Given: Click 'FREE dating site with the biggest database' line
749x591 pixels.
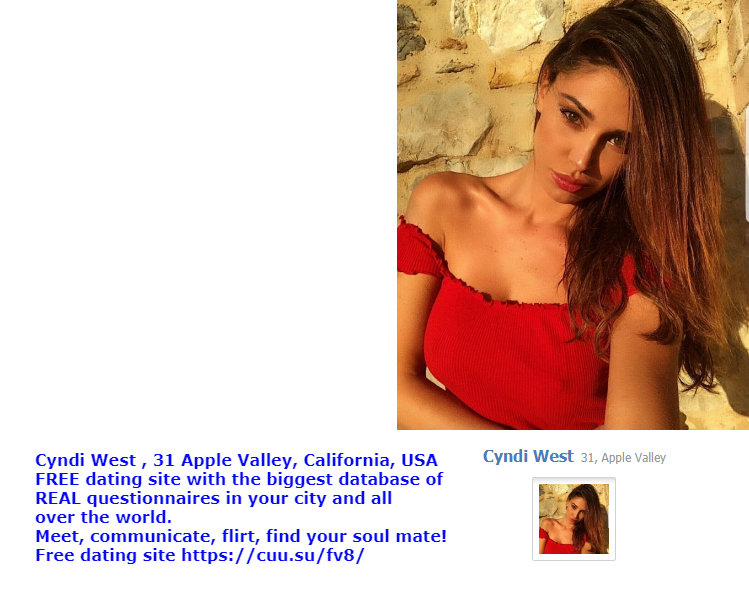Looking at the screenshot, I should tap(239, 479).
